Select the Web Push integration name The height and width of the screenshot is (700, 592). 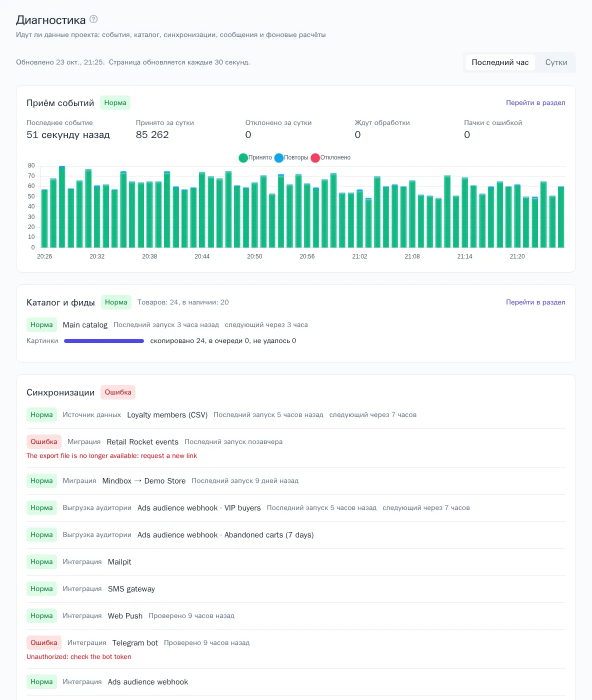[x=125, y=616]
